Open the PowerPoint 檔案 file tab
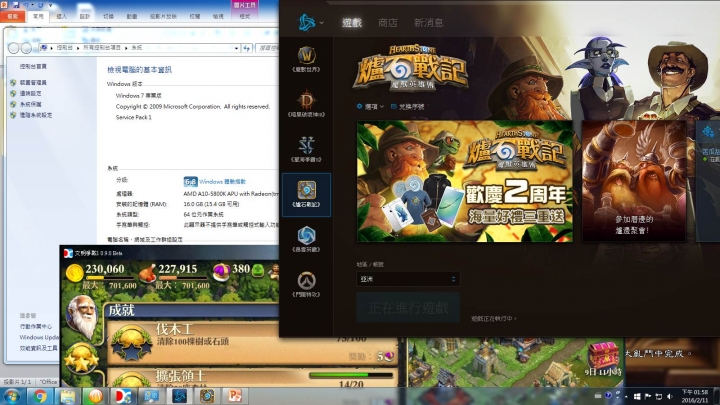 [12, 16]
